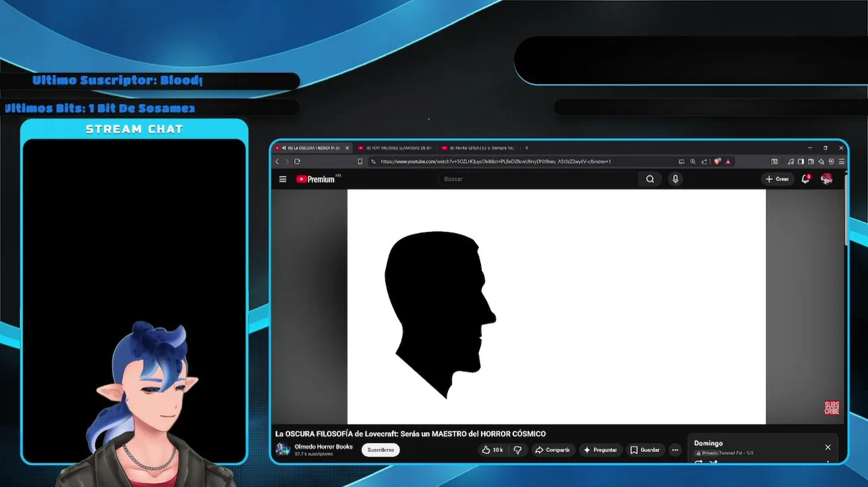
Task: Minimize the browser window
Action: tap(810, 147)
